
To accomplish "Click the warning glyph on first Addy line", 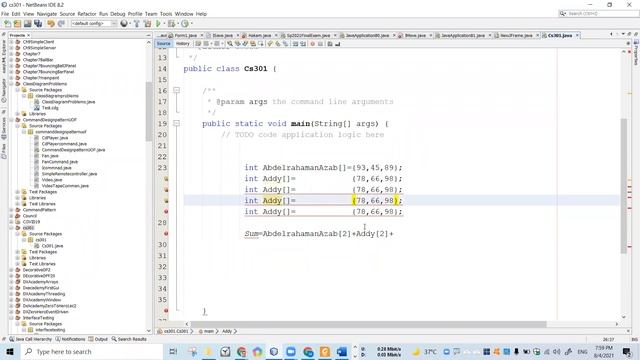I will point(166,179).
